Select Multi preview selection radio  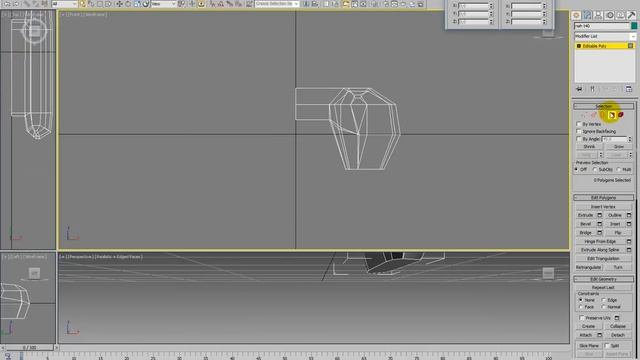pos(619,169)
